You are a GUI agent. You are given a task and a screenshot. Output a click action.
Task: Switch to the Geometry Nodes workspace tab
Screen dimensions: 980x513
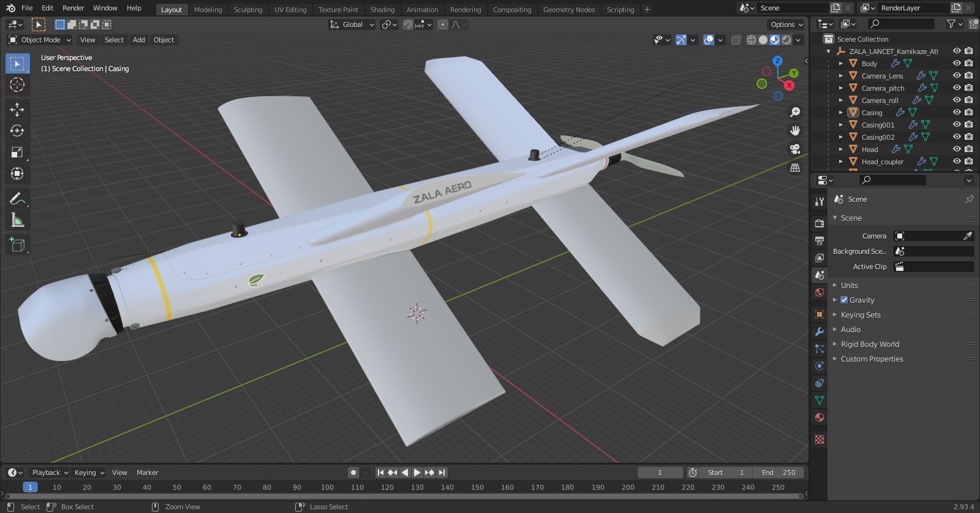point(569,10)
